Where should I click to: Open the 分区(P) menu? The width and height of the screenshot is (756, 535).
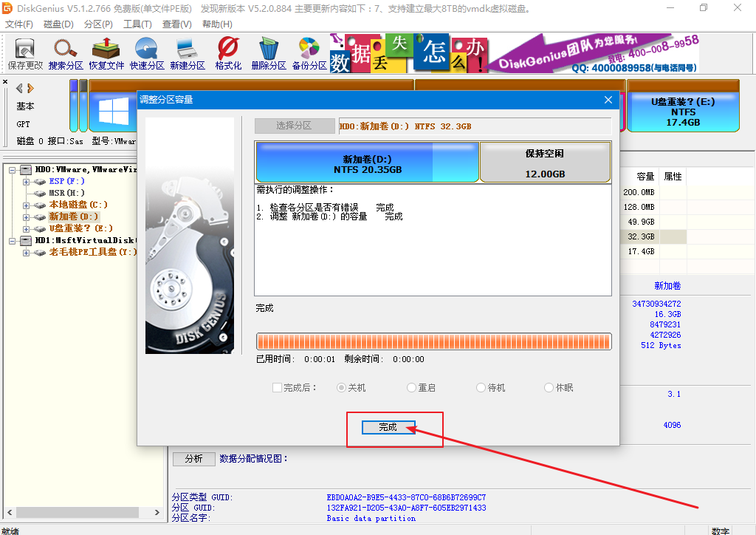coord(98,24)
